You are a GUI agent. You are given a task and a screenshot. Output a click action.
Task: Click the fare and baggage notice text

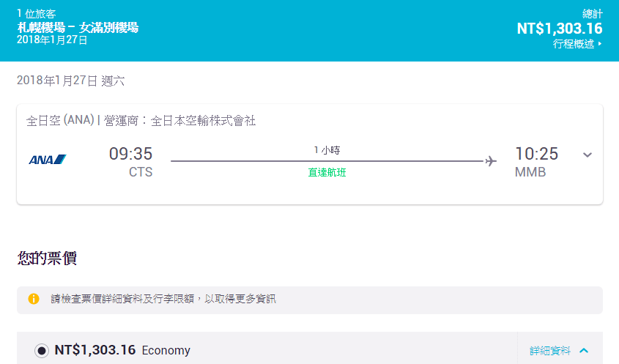[x=163, y=299]
